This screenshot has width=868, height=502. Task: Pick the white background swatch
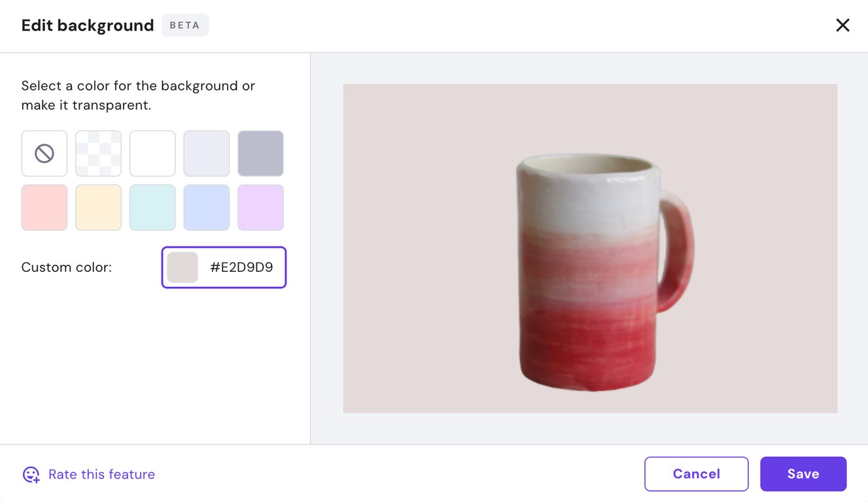click(x=152, y=154)
